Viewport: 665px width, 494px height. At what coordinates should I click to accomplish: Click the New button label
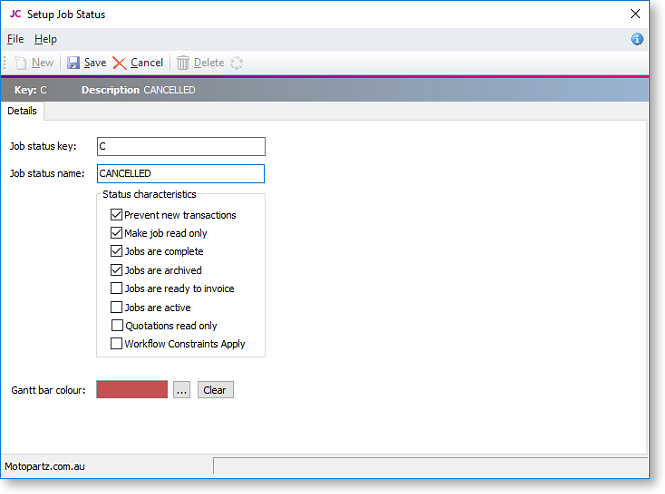tap(42, 63)
